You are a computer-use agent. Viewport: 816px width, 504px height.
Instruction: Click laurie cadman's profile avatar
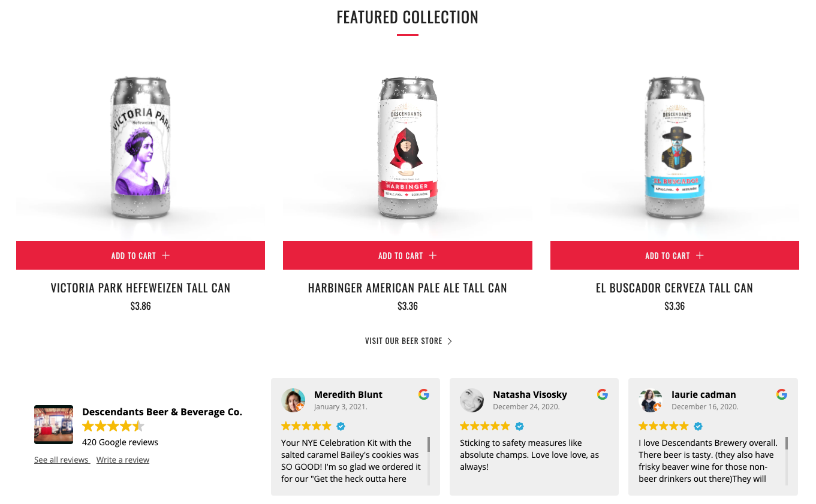coord(651,400)
